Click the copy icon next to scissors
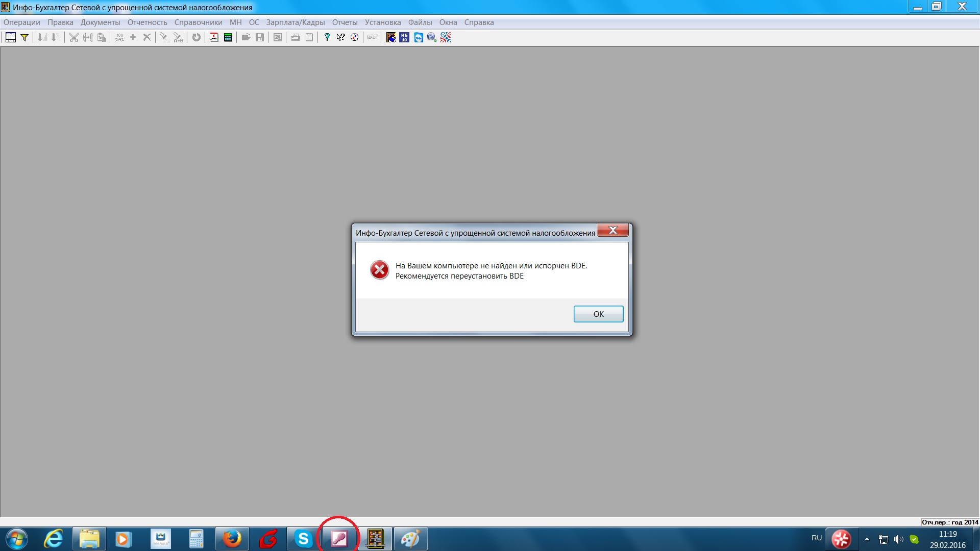The height and width of the screenshot is (551, 980). 87,37
